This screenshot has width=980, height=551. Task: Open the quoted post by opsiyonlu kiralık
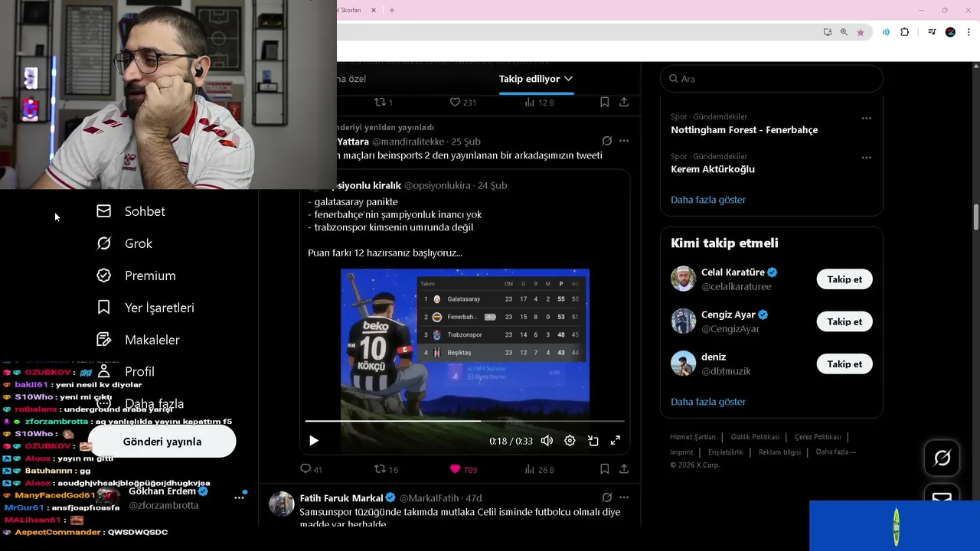[x=465, y=311]
